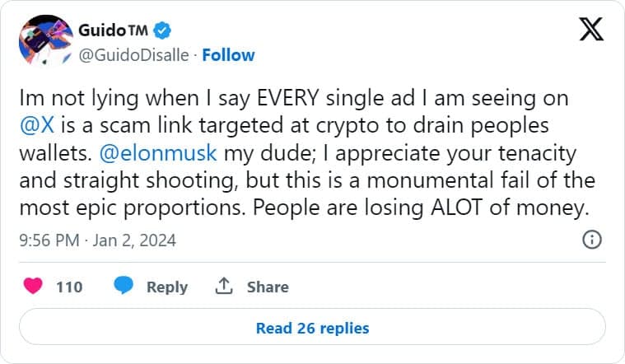The image size is (625, 364).
Task: Click the 9:56 PM timestamp
Action: tap(50, 240)
